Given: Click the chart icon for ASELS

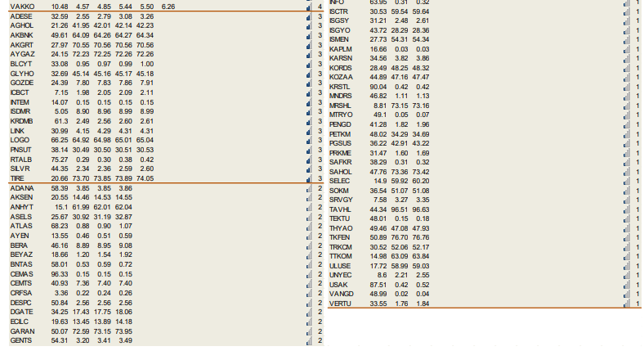Looking at the screenshot, I should pyautogui.click(x=309, y=217).
